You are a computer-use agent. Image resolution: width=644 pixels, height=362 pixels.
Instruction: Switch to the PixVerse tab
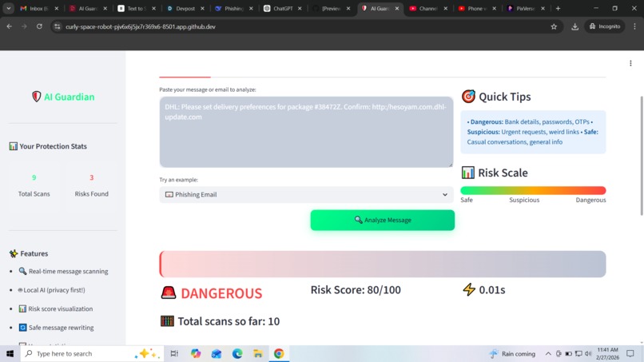click(526, 8)
